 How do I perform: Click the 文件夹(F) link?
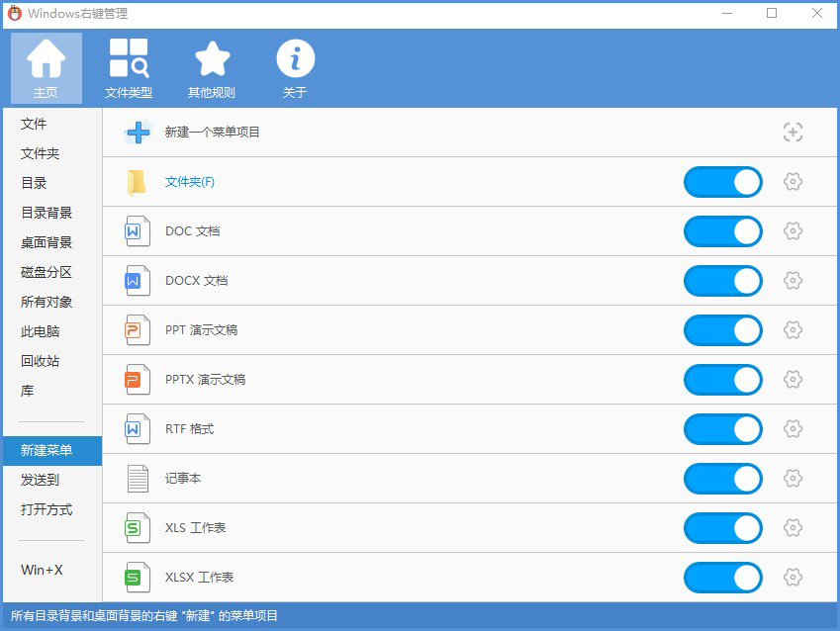tap(189, 182)
